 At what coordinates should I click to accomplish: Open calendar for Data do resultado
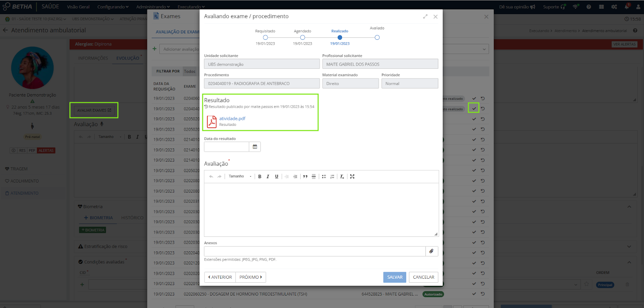255,147
